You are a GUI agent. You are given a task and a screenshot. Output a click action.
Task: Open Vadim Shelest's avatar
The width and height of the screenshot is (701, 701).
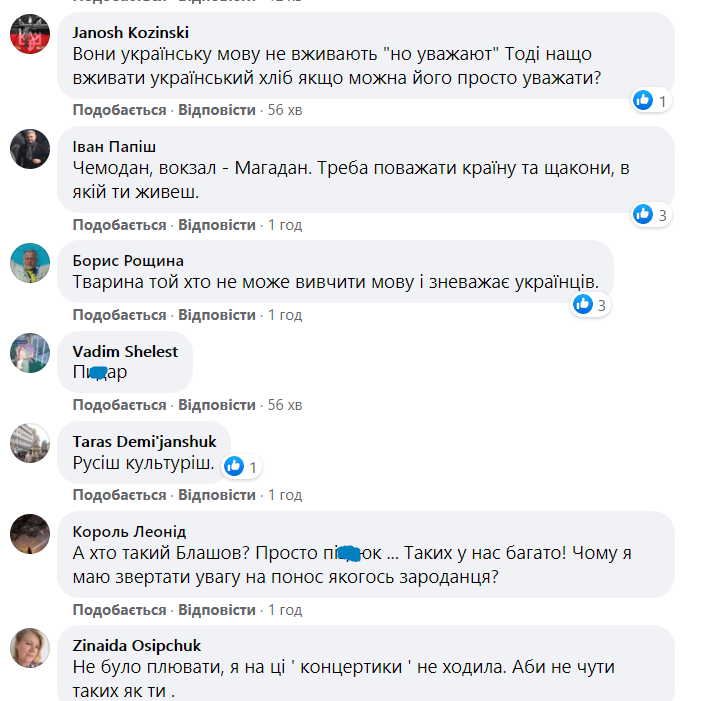click(x=30, y=353)
